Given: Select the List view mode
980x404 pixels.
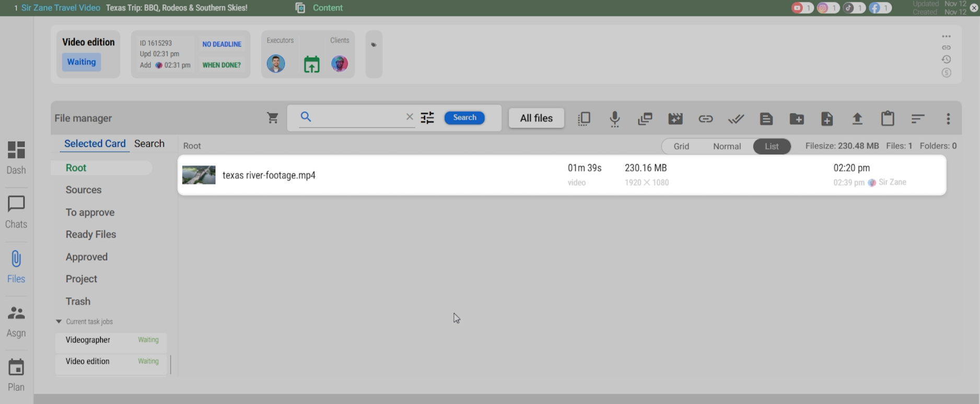Looking at the screenshot, I should tap(771, 146).
